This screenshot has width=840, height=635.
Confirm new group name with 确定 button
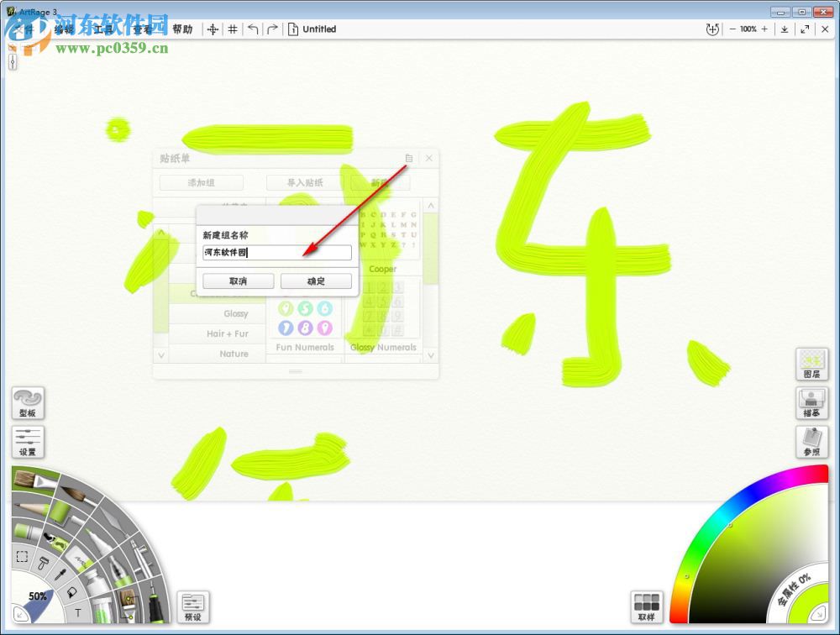coord(317,281)
